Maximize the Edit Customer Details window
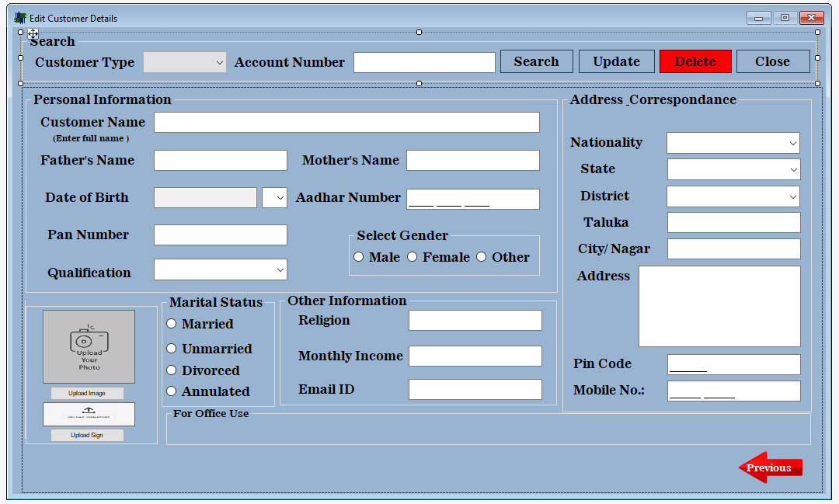Viewport: 839px width, 504px height. [x=785, y=18]
